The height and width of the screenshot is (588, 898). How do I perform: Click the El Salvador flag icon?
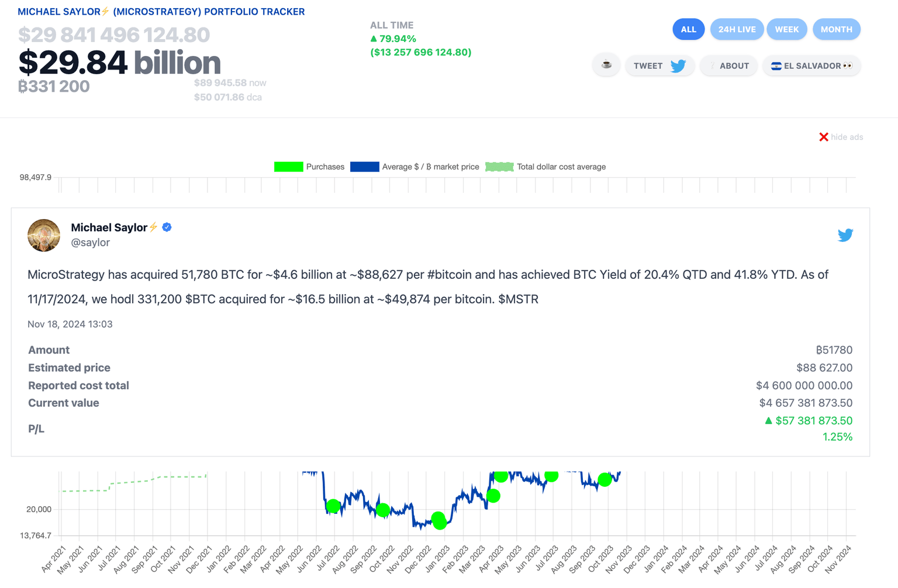(776, 66)
